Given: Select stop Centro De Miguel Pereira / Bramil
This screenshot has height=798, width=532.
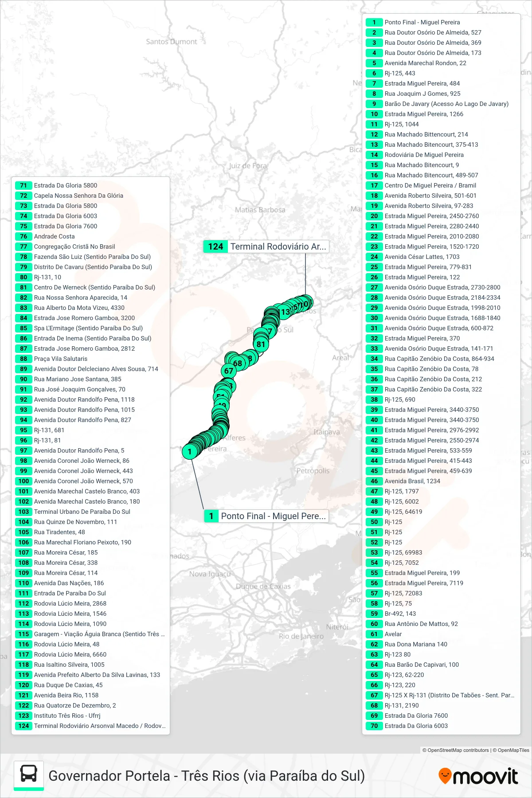Looking at the screenshot, I should coord(421,185).
